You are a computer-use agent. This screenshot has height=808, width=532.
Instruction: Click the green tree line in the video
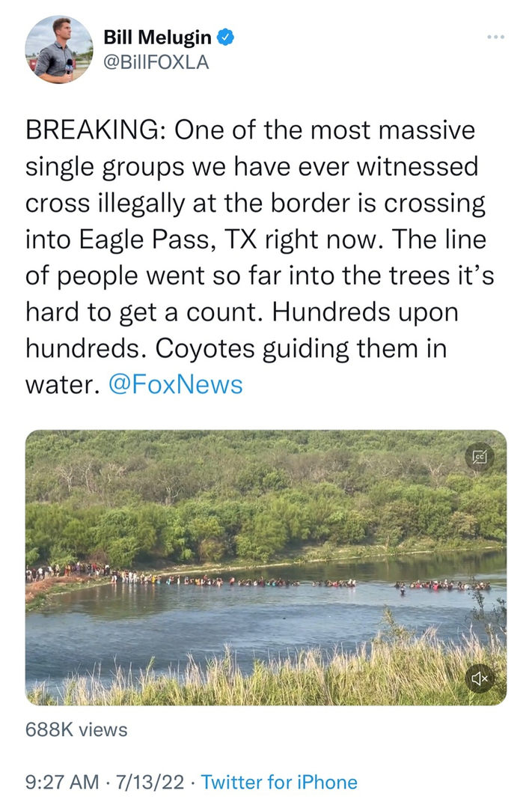pos(266,494)
